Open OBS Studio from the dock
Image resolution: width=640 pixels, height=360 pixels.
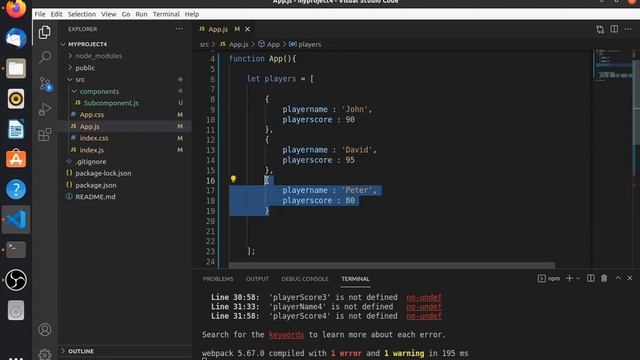(x=16, y=280)
